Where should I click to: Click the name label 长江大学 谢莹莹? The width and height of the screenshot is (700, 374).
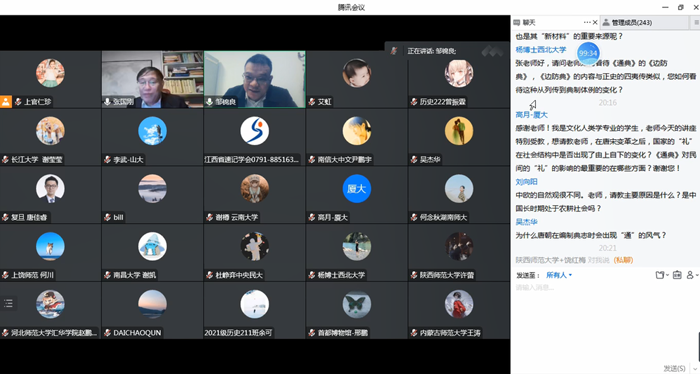tap(37, 159)
